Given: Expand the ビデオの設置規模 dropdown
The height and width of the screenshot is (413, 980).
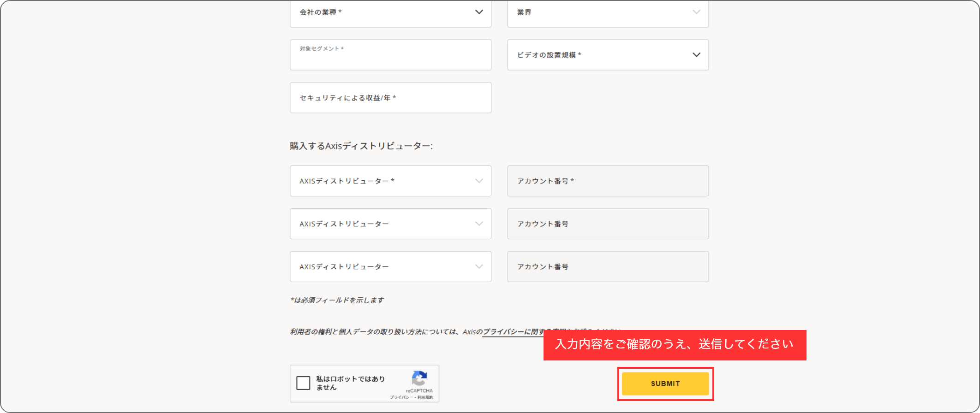Looking at the screenshot, I should point(608,55).
